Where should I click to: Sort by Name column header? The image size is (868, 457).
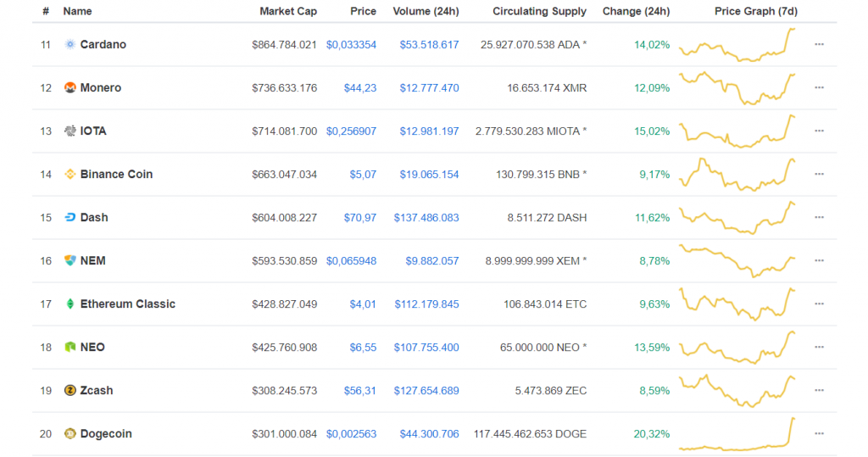[77, 11]
